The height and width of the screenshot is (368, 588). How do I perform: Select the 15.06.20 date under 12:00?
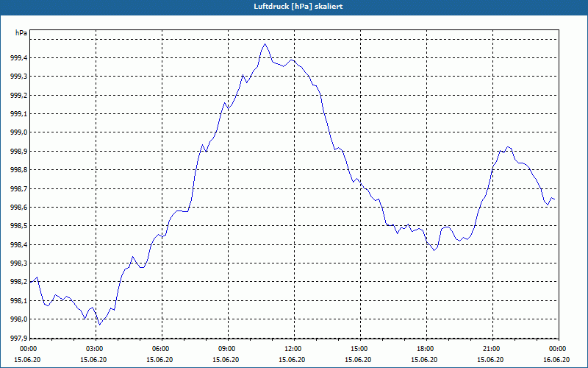click(x=292, y=360)
